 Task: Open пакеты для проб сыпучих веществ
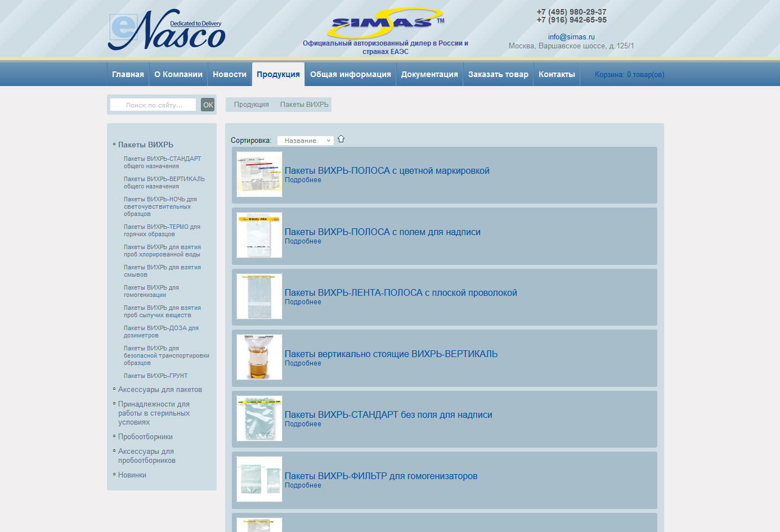tap(162, 312)
